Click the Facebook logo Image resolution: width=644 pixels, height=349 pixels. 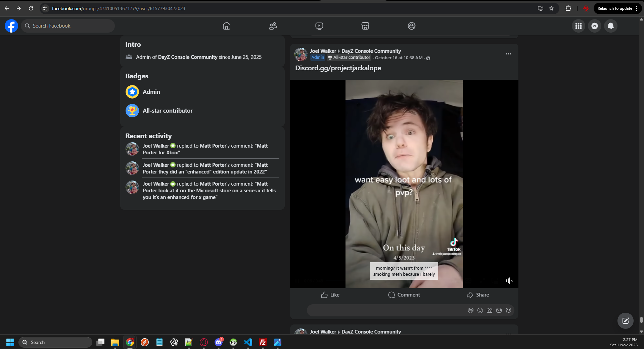tap(11, 26)
